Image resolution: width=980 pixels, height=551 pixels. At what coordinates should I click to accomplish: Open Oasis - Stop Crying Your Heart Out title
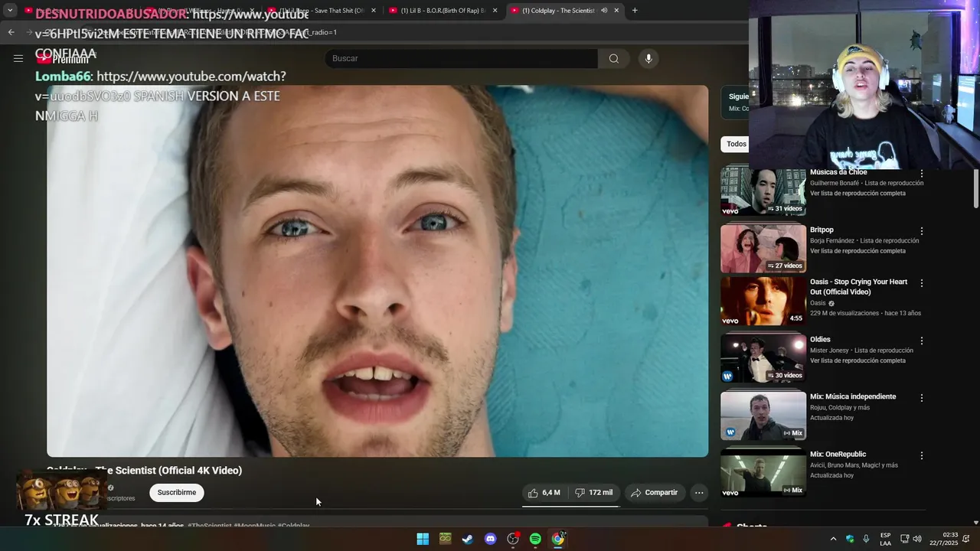(858, 287)
